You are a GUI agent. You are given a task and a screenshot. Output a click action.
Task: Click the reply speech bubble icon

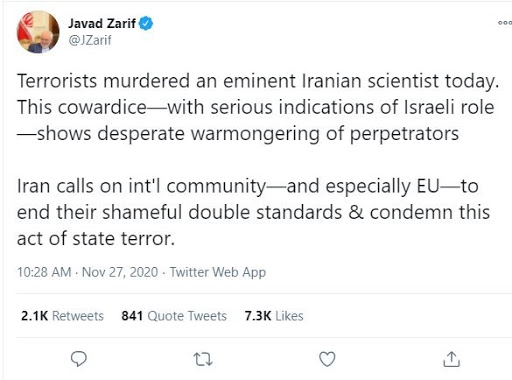(x=79, y=359)
